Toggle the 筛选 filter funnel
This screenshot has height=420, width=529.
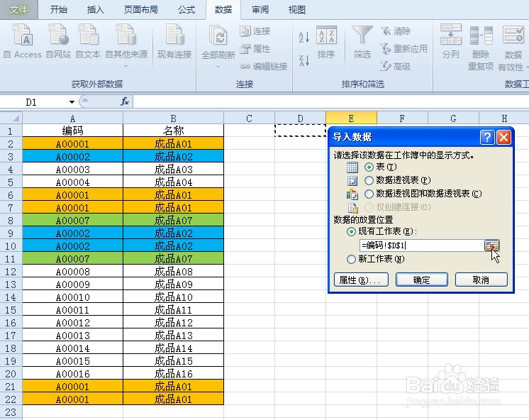pos(362,42)
